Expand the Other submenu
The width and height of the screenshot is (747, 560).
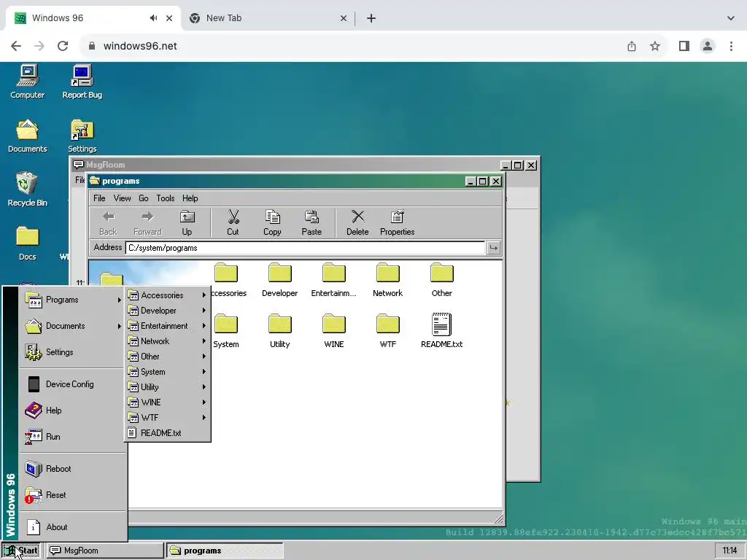(x=168, y=356)
